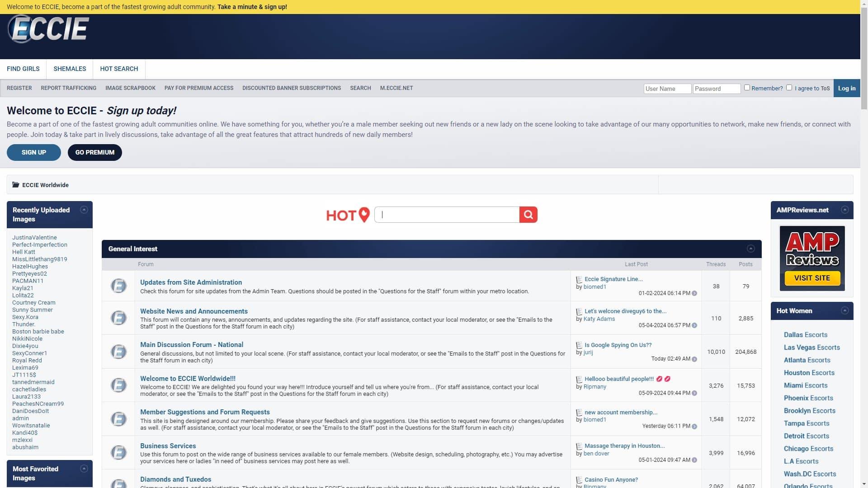
Task: Open REPORT TRAFFICKING menu item
Action: (x=69, y=88)
